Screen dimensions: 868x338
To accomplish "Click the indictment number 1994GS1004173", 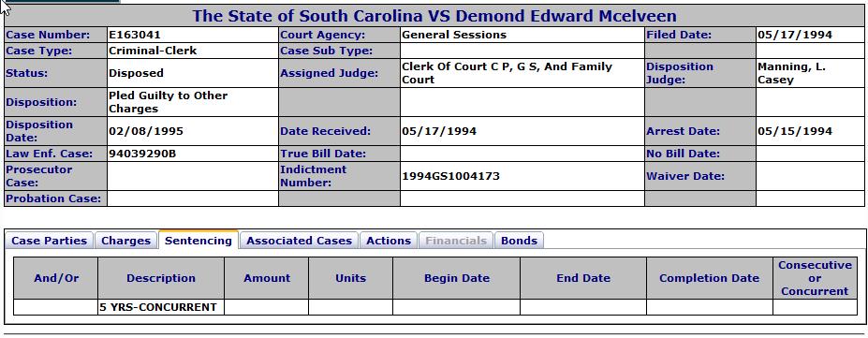I will coord(450,176).
